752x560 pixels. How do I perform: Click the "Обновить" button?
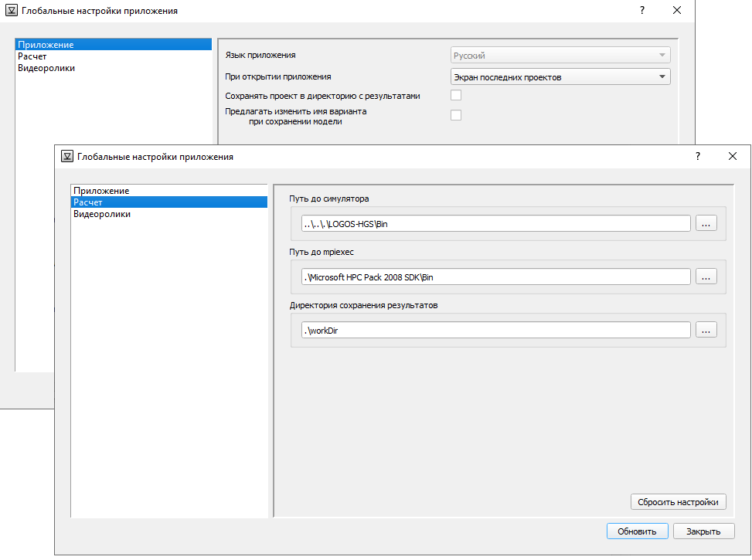pos(637,531)
